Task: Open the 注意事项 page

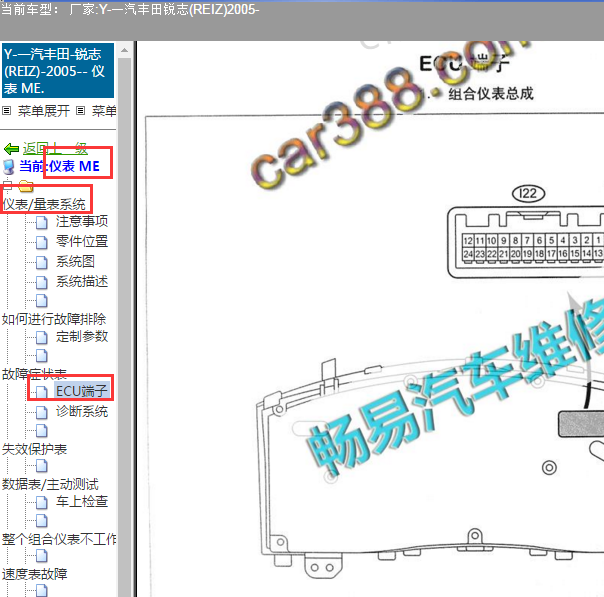Action: [82, 221]
